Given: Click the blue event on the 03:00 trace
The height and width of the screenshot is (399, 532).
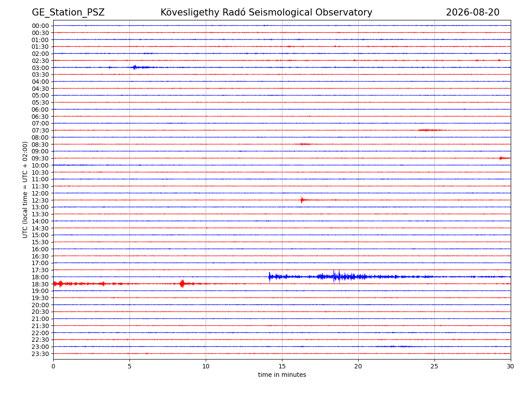Looking at the screenshot, I should pos(142,67).
